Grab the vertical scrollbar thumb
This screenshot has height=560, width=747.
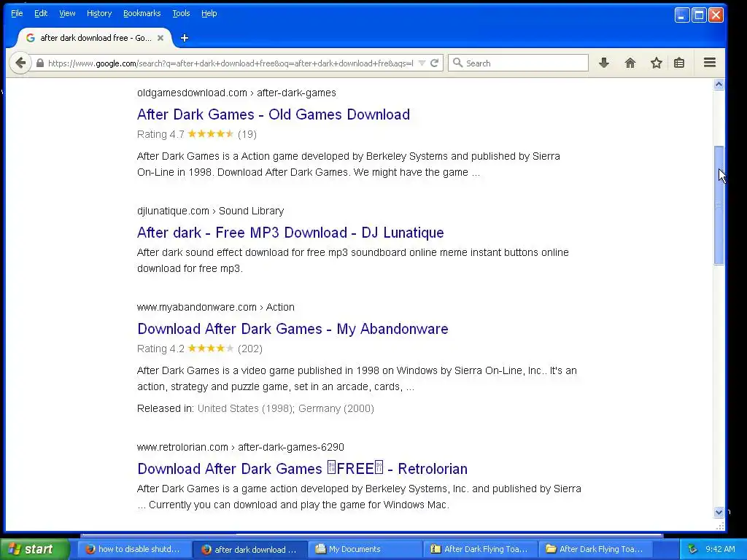[x=719, y=205]
